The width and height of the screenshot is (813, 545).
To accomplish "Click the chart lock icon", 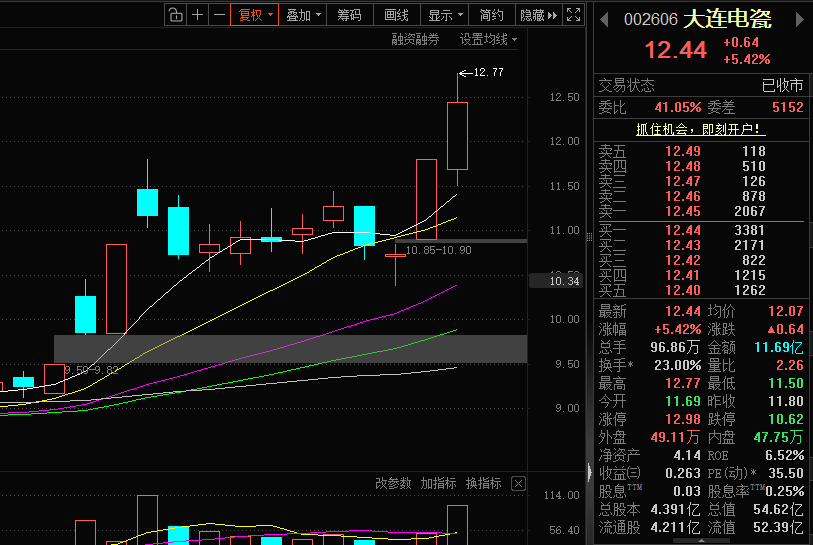I will [176, 15].
